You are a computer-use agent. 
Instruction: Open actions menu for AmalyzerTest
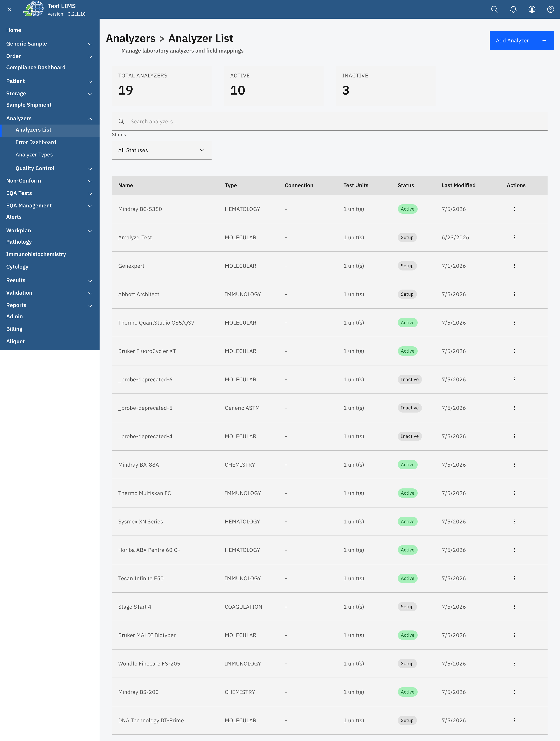[514, 238]
